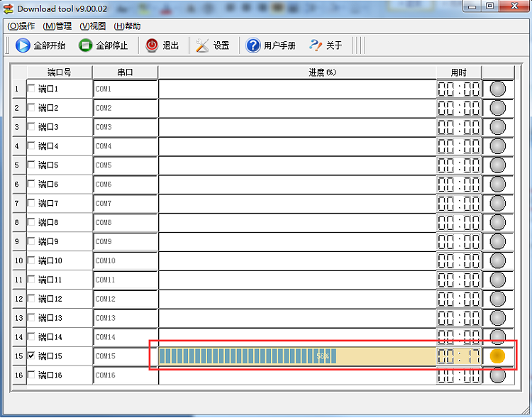Image resolution: width=532 pixels, height=418 pixels.
Task: Click the 关于 (About) icon
Action: pyautogui.click(x=316, y=45)
